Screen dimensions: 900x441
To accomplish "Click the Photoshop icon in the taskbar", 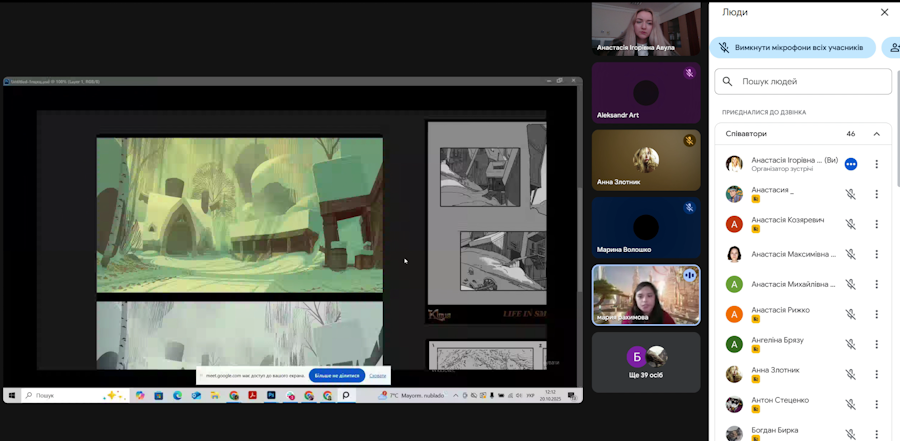I will click(x=271, y=395).
